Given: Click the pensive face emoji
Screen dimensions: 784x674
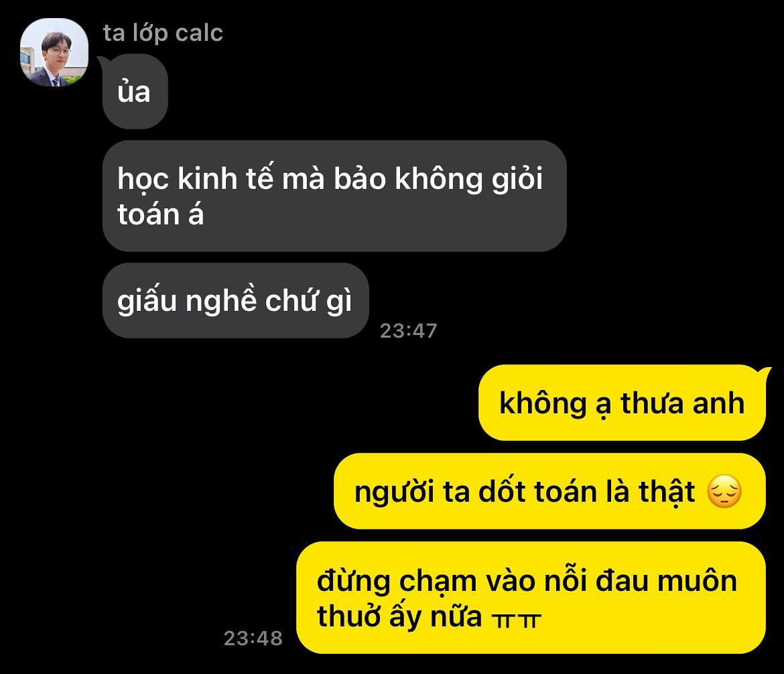Looking at the screenshot, I should pos(724,492).
